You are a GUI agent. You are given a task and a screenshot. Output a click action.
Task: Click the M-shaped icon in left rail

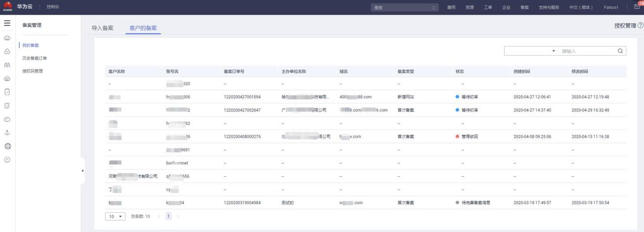(x=7, y=64)
